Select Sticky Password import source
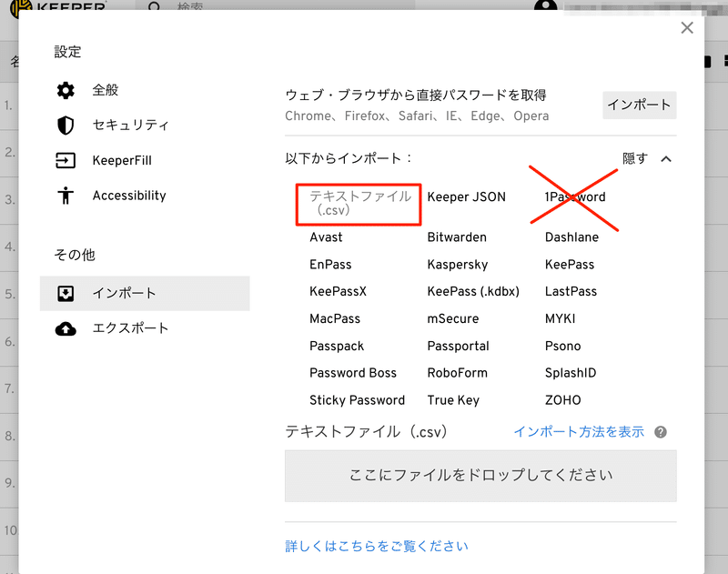This screenshot has height=574, width=728. click(x=357, y=401)
